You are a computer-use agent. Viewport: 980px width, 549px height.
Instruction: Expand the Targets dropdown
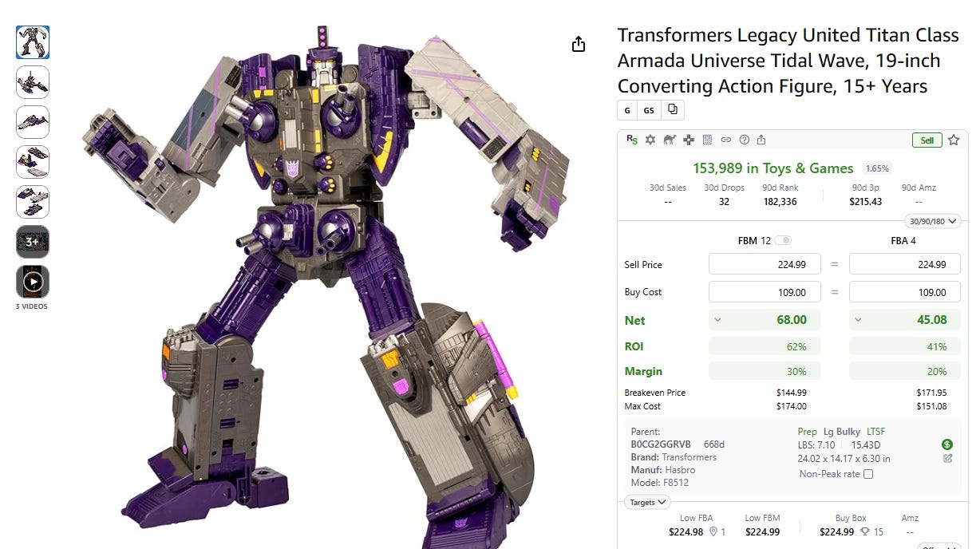(x=647, y=502)
